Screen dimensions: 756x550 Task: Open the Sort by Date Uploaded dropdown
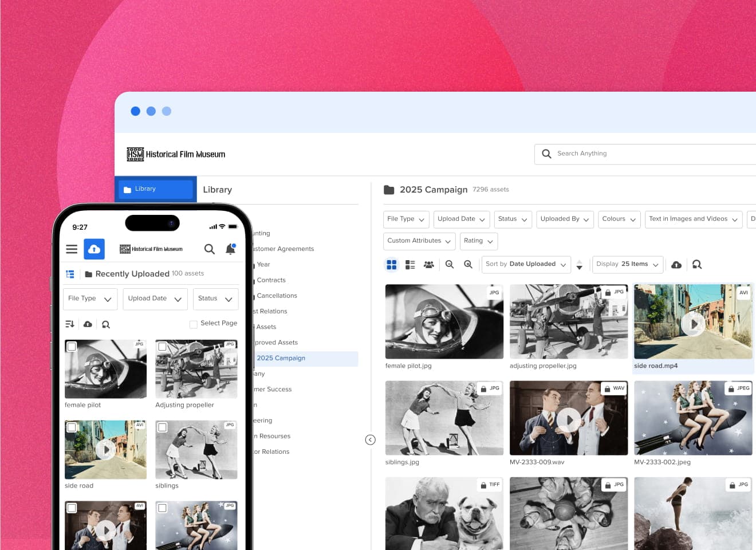point(526,264)
